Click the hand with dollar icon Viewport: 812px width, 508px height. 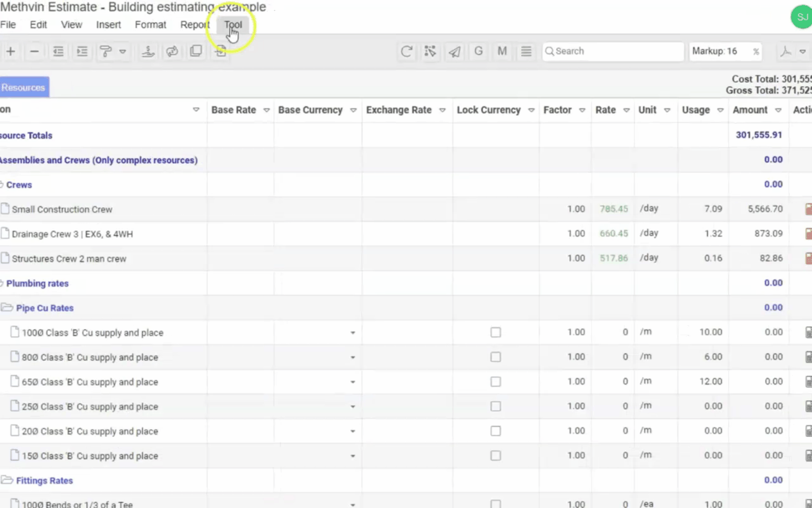pos(148,51)
